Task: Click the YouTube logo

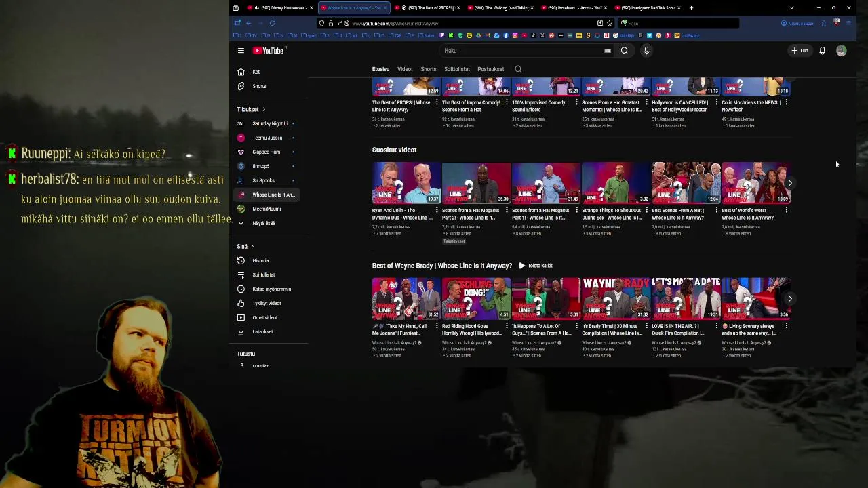Action: point(269,51)
